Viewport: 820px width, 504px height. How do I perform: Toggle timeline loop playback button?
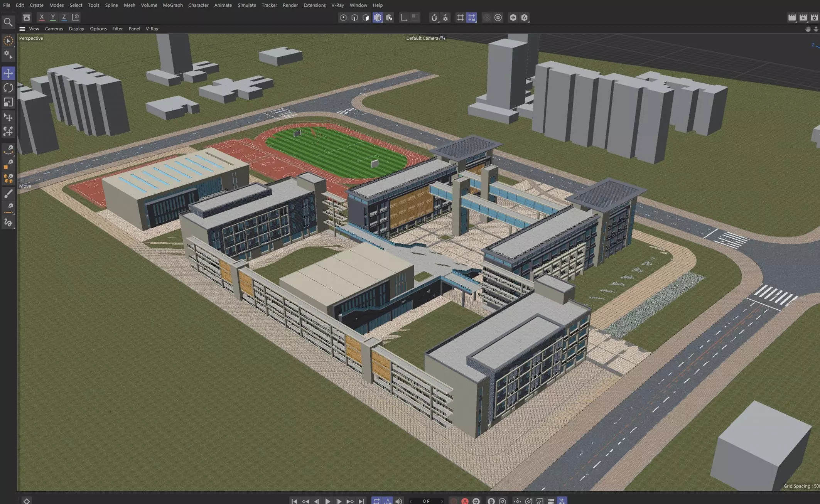(x=376, y=501)
